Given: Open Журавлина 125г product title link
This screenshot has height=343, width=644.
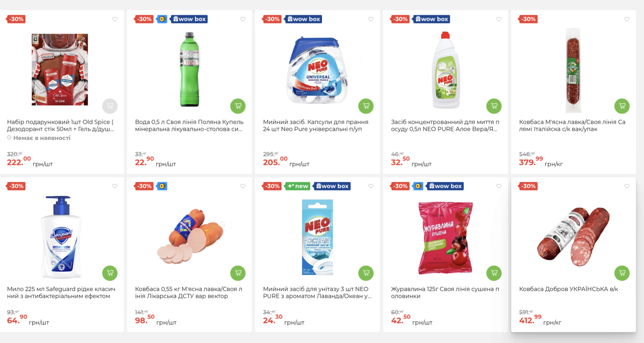Looking at the screenshot, I should pyautogui.click(x=445, y=292).
